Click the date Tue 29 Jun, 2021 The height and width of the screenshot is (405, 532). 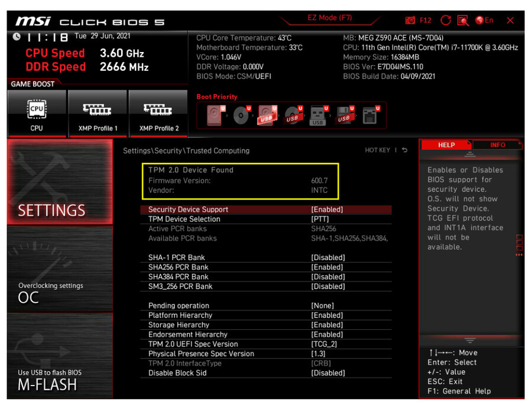[102, 36]
